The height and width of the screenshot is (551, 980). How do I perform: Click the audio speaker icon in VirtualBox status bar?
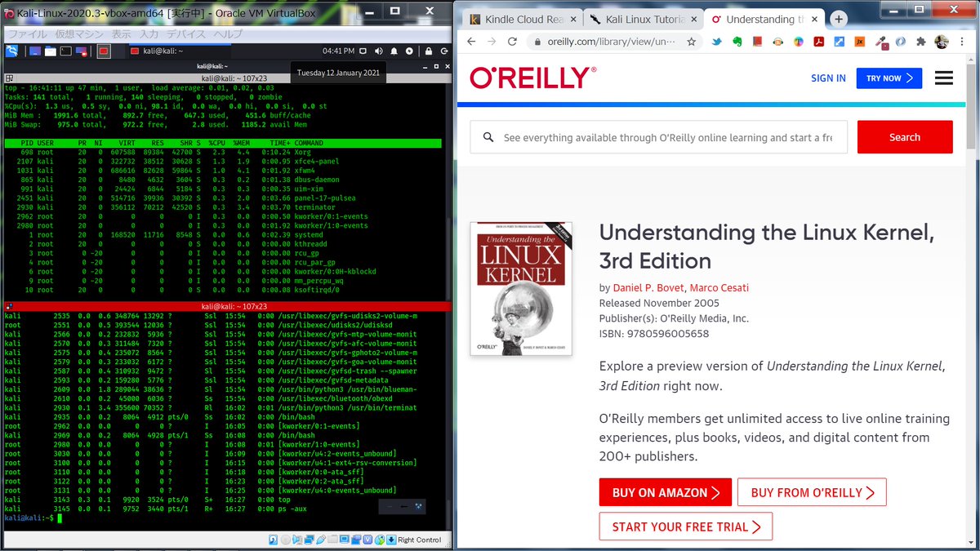tap(297, 540)
